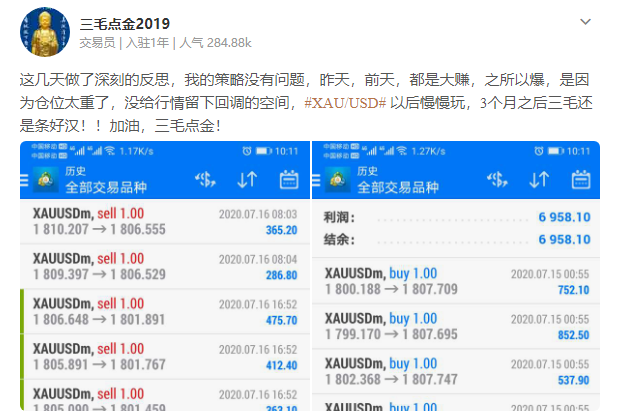
Task: Tap the Wi-Fi icon in left status bar
Action: click(x=110, y=150)
